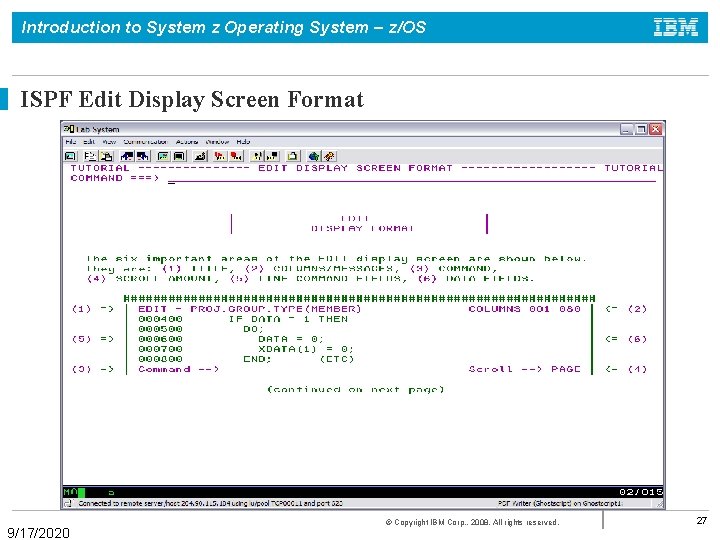
Task: Click the COMMAND ===> input line
Action: click(412, 179)
